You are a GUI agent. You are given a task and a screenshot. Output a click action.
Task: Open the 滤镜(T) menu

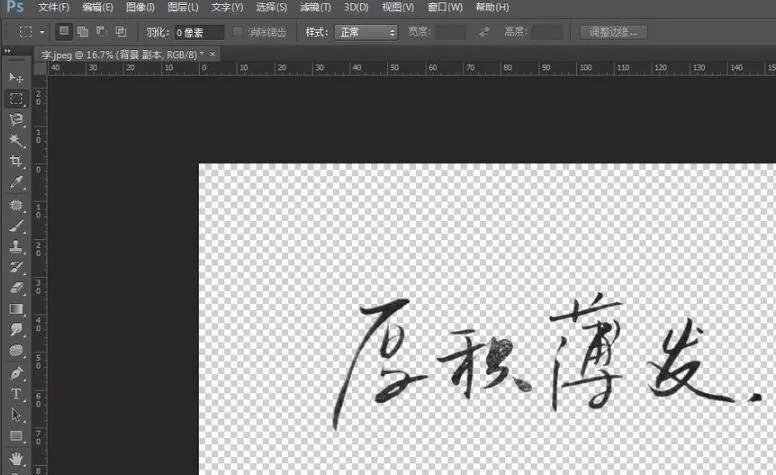click(315, 7)
